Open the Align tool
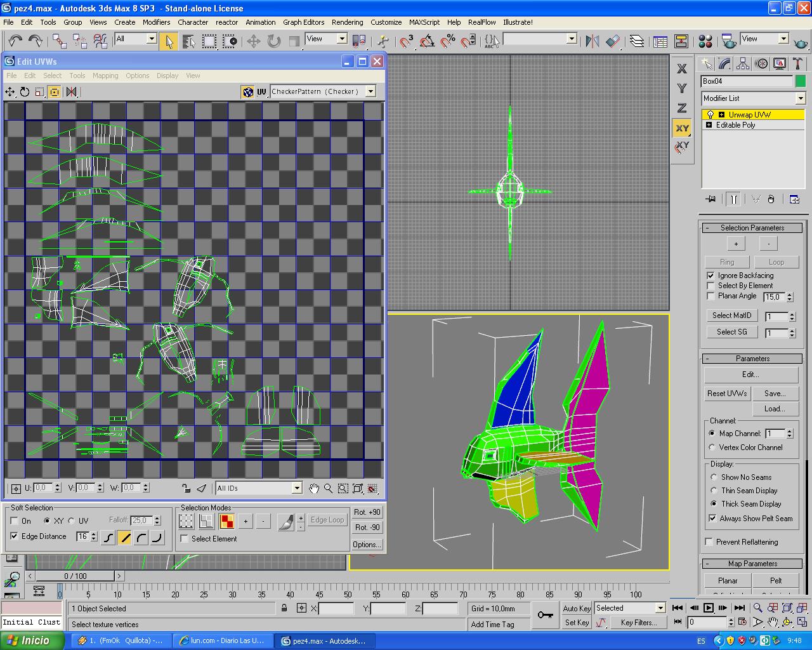The height and width of the screenshot is (650, 812). pos(613,41)
